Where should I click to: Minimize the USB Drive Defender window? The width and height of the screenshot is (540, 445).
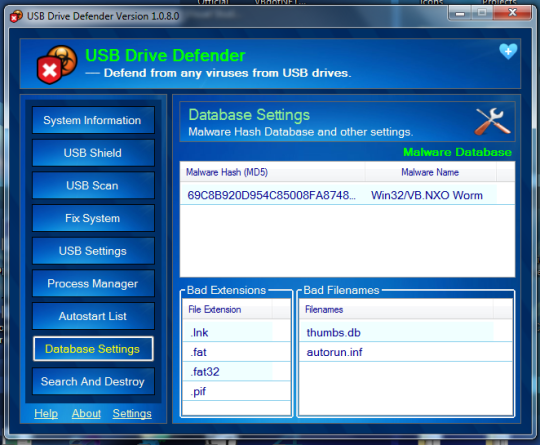460,13
